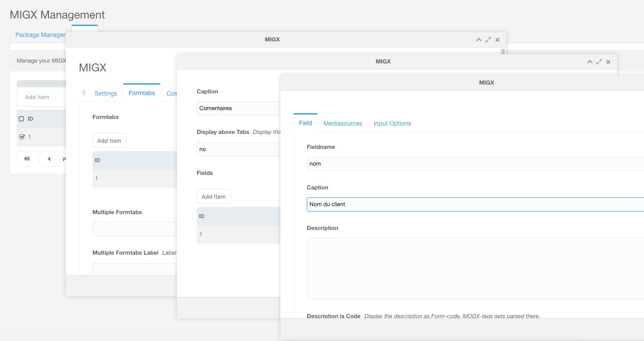Click the Caption field with Nom du client
644x341 pixels.
tap(475, 204)
